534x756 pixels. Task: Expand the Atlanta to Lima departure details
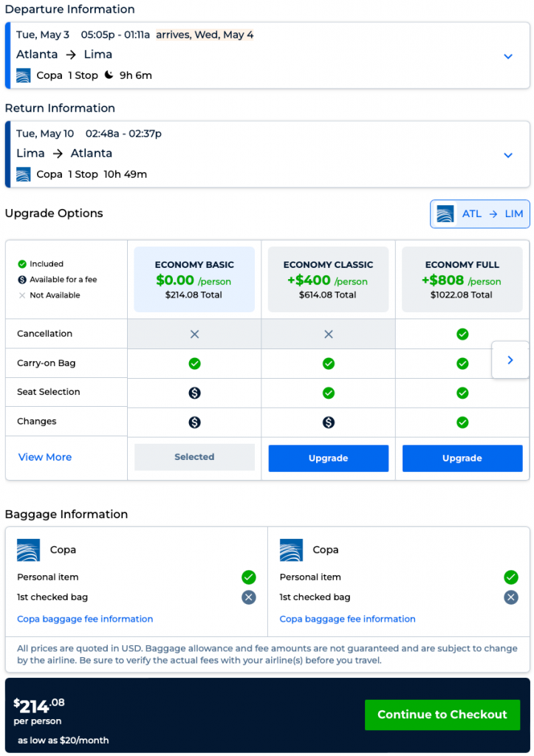coord(508,56)
